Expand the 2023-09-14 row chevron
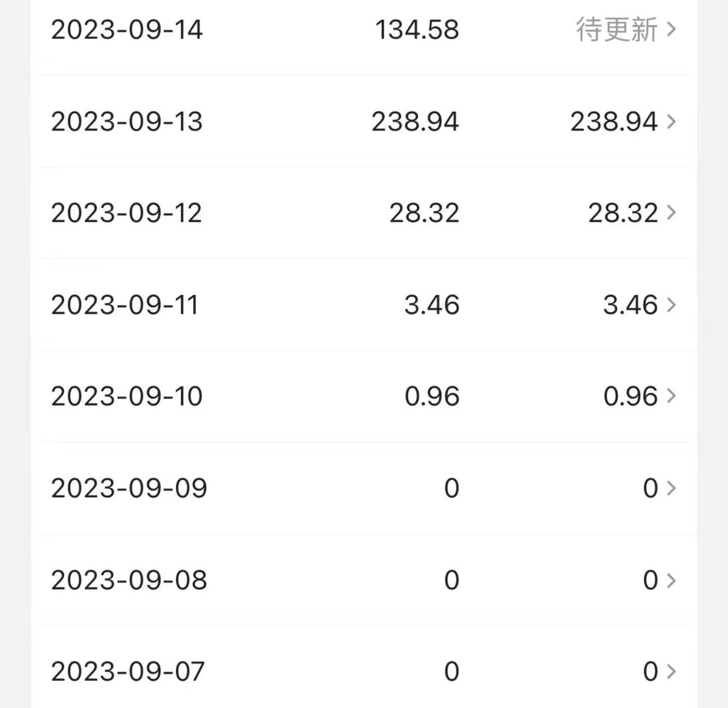728x708 pixels. pos(671,29)
